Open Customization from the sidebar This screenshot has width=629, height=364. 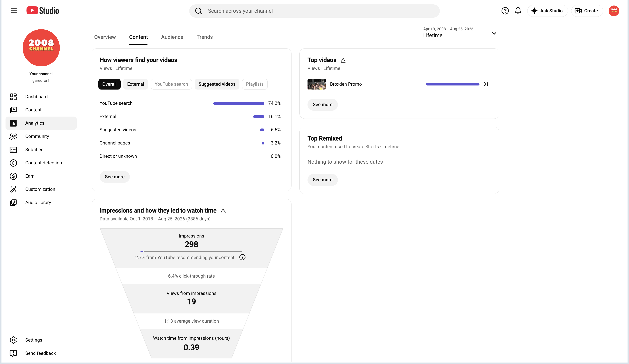click(x=41, y=189)
